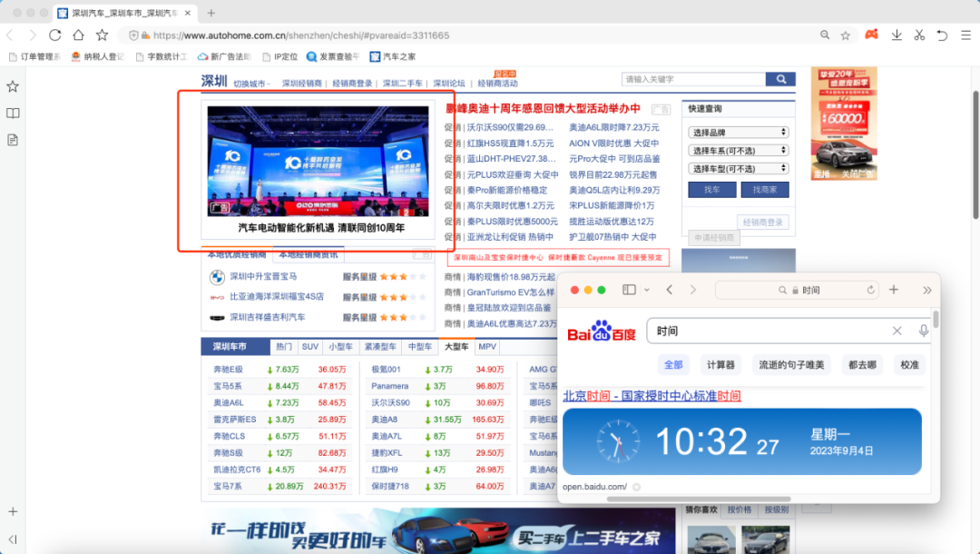Open the 清联同创10周年 banner image
The width and height of the screenshot is (980, 554).
pos(318,162)
